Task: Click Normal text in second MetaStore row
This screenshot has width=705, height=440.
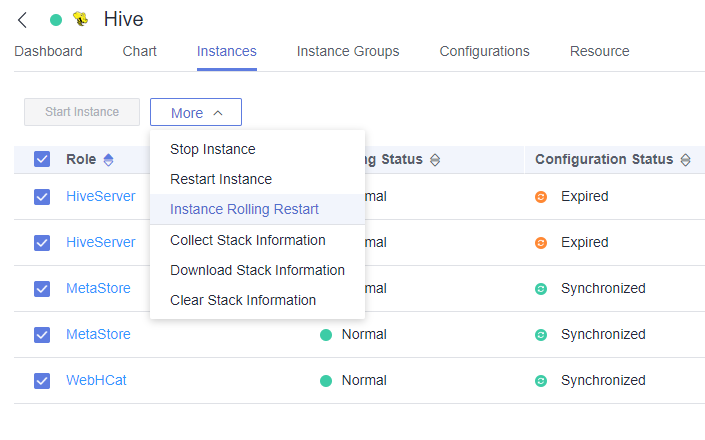Action: 364,334
